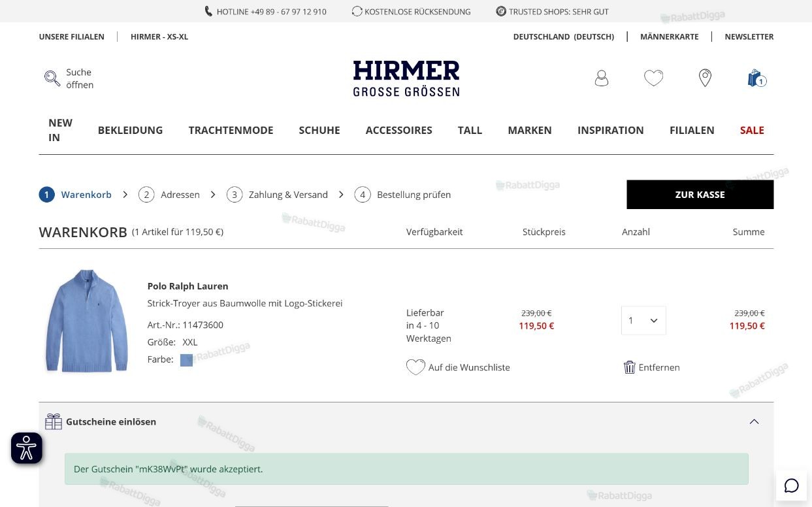The width and height of the screenshot is (812, 507).
Task: Open the MARKEN menu
Action: 530,130
